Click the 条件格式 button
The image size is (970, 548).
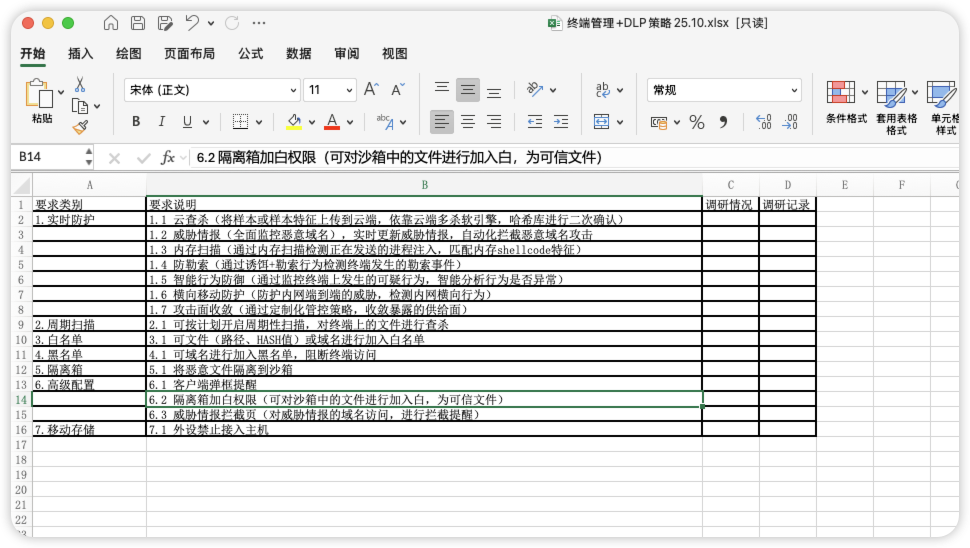(846, 104)
